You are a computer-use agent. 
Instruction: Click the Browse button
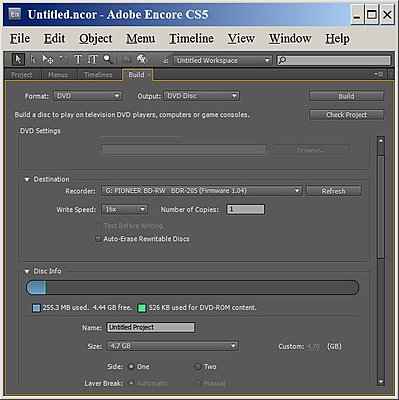pos(311,150)
